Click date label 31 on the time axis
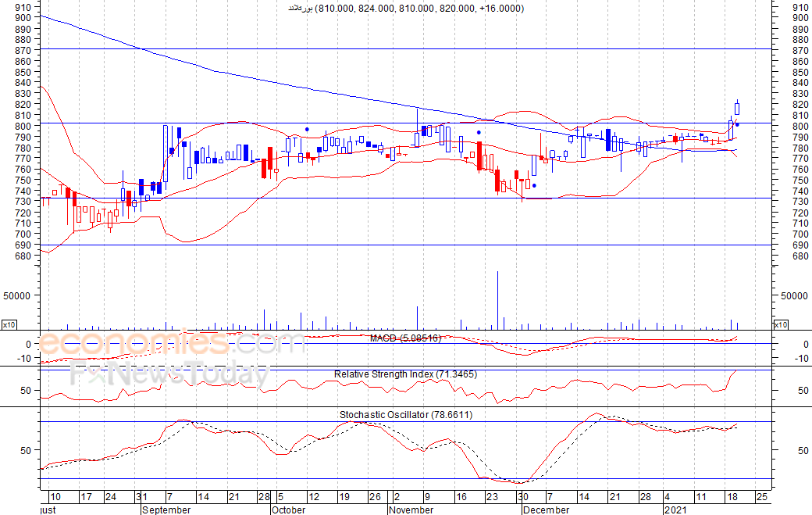 141,497
